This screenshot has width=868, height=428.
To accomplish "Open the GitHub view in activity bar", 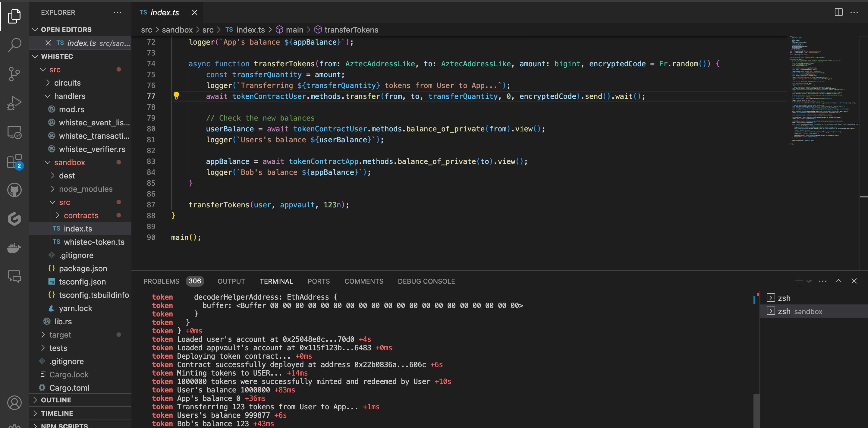I will [x=14, y=190].
